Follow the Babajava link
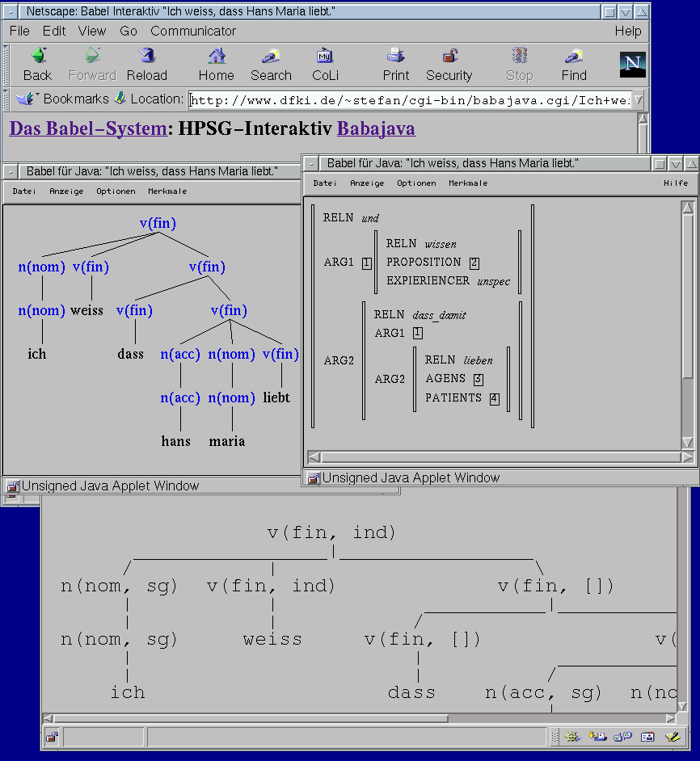Viewport: 700px width, 761px height. point(376,128)
